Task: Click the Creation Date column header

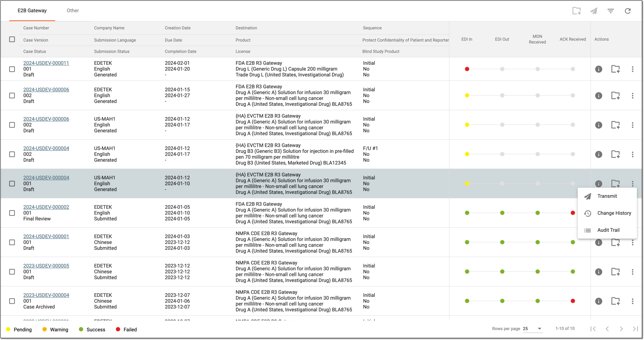Action: pyautogui.click(x=178, y=28)
